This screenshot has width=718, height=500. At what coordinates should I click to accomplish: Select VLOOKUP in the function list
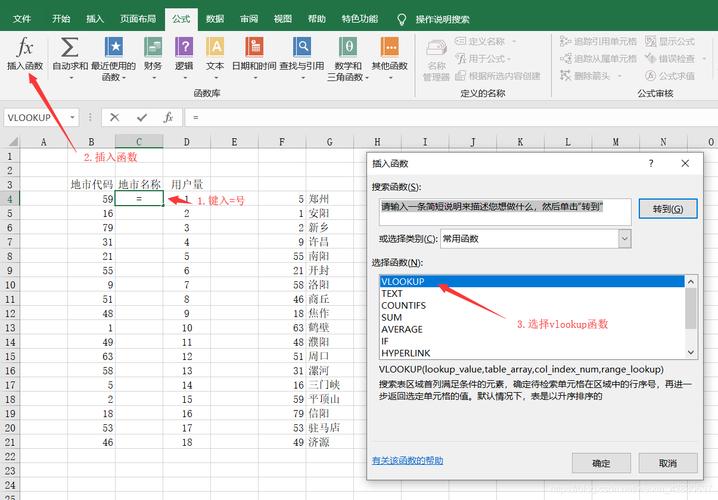[532, 282]
